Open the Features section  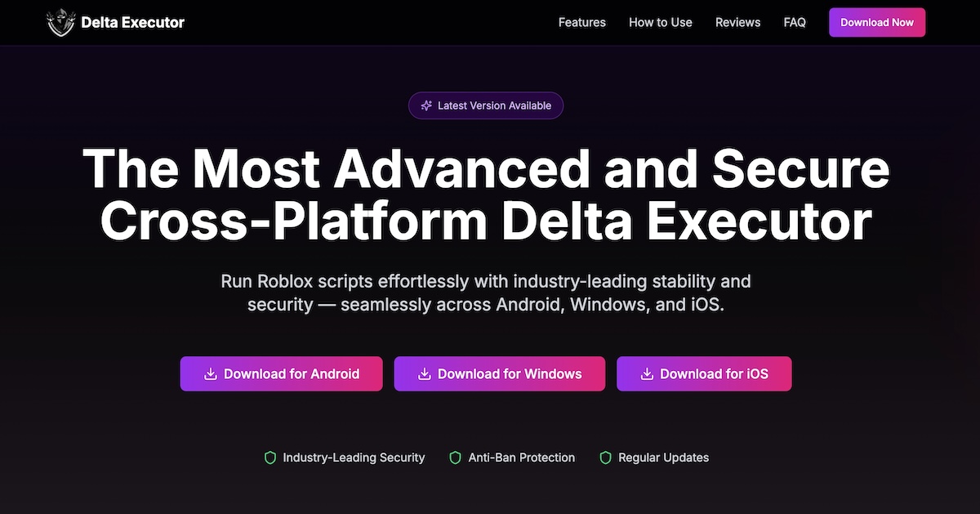point(581,22)
